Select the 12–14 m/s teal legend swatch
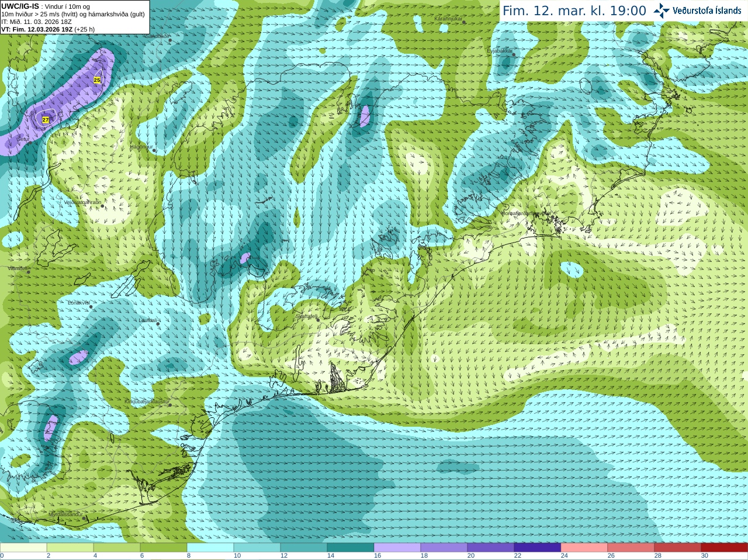Screen dimensions: 748x560 [304, 548]
